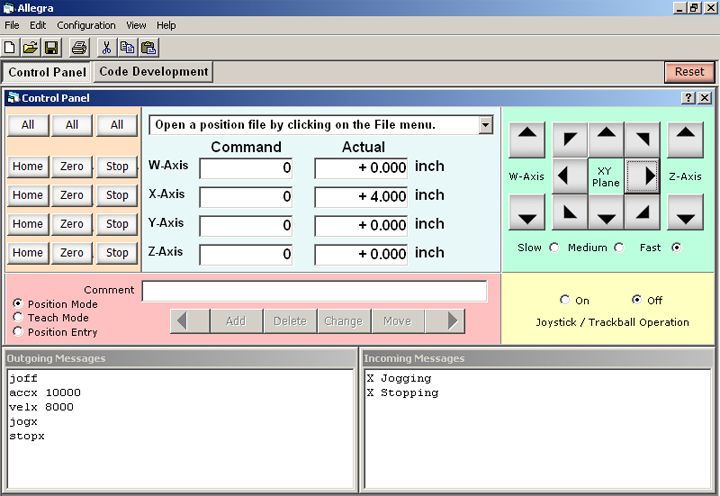Click the Save floppy disk icon
720x496 pixels.
[x=51, y=48]
